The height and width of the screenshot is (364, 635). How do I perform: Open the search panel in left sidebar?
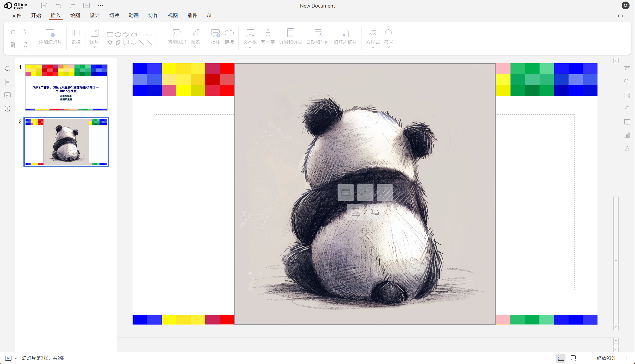click(8, 69)
